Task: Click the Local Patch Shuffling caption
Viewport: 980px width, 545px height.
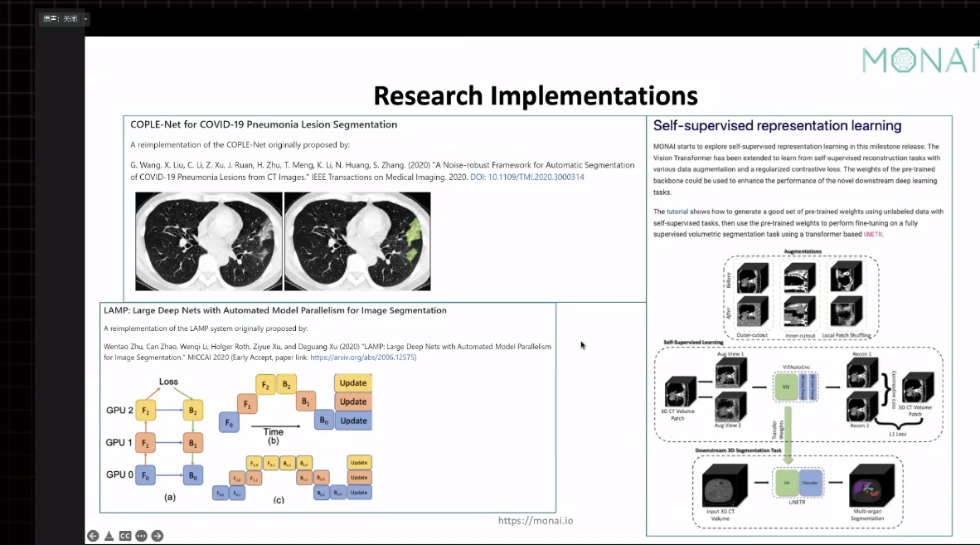Action: (x=847, y=335)
